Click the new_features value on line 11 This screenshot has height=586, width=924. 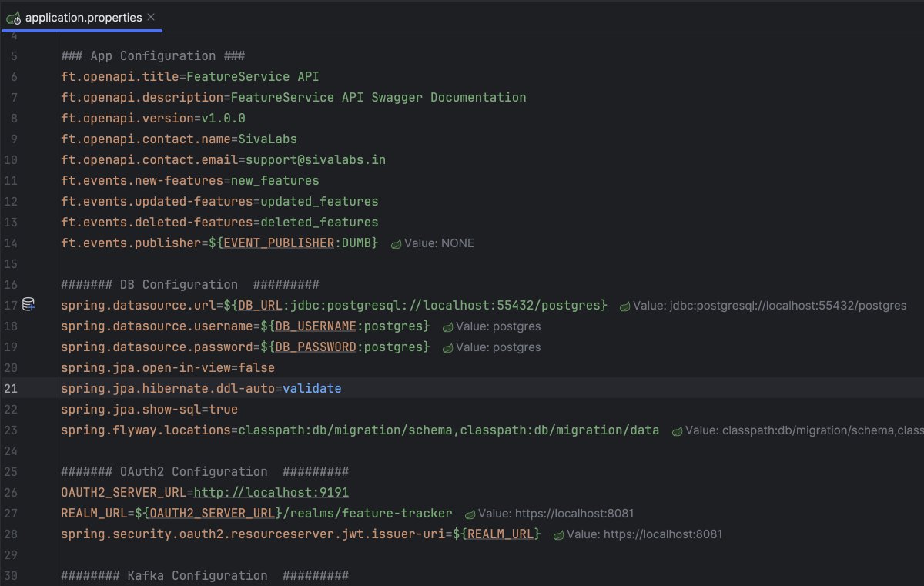[275, 180]
